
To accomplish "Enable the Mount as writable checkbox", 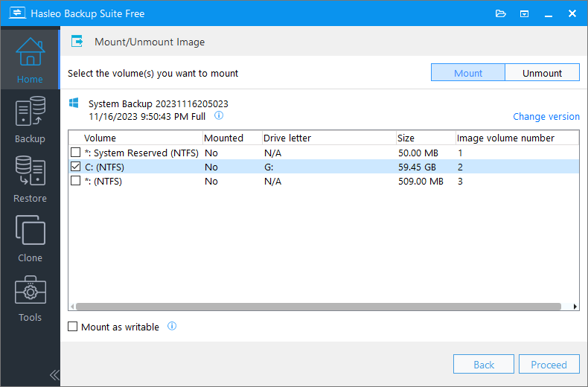I will tap(73, 326).
